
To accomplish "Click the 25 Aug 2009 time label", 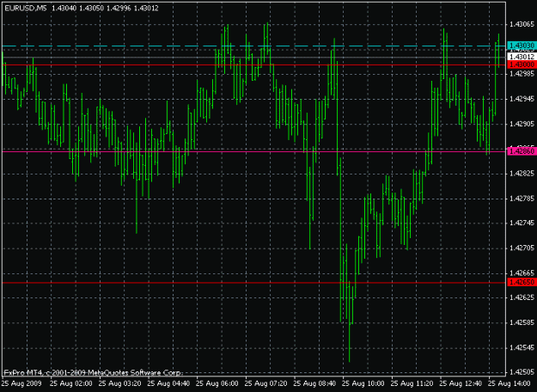I will pos(22,383).
